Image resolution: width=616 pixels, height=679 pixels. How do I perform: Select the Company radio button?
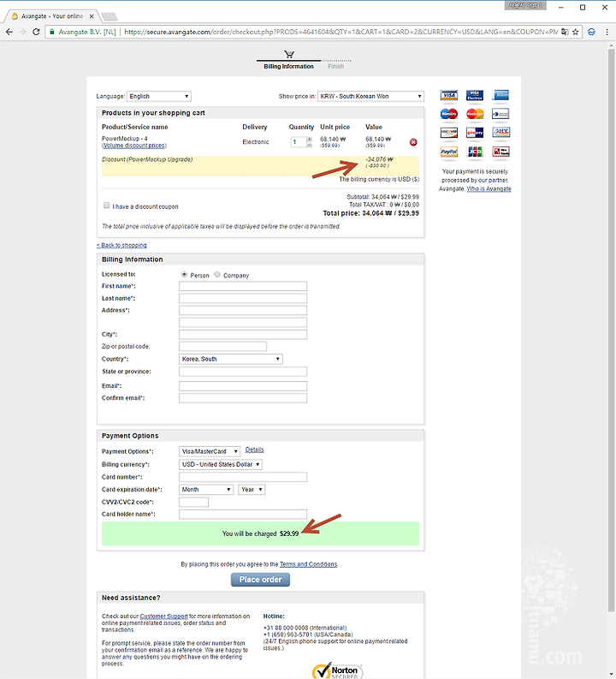point(217,275)
